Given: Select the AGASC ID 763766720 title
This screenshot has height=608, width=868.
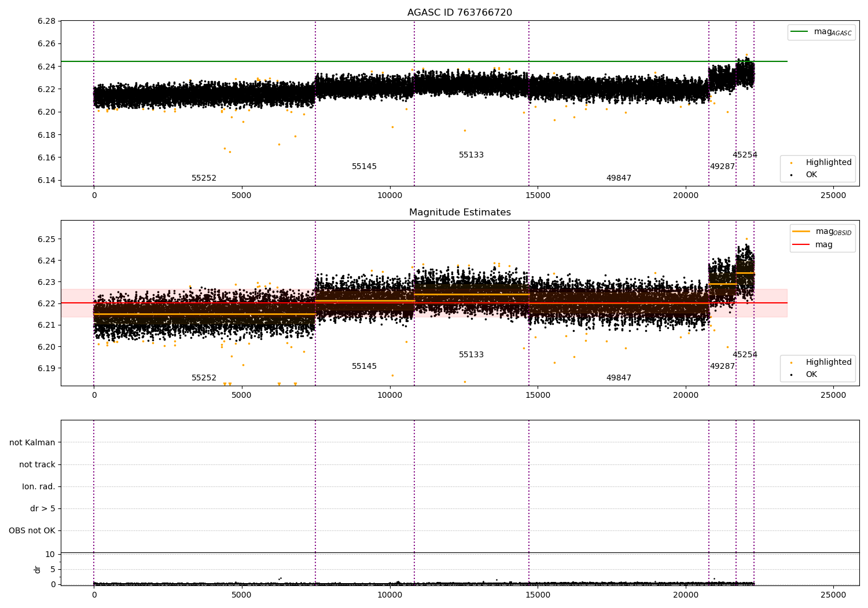Looking at the screenshot, I should (x=459, y=13).
